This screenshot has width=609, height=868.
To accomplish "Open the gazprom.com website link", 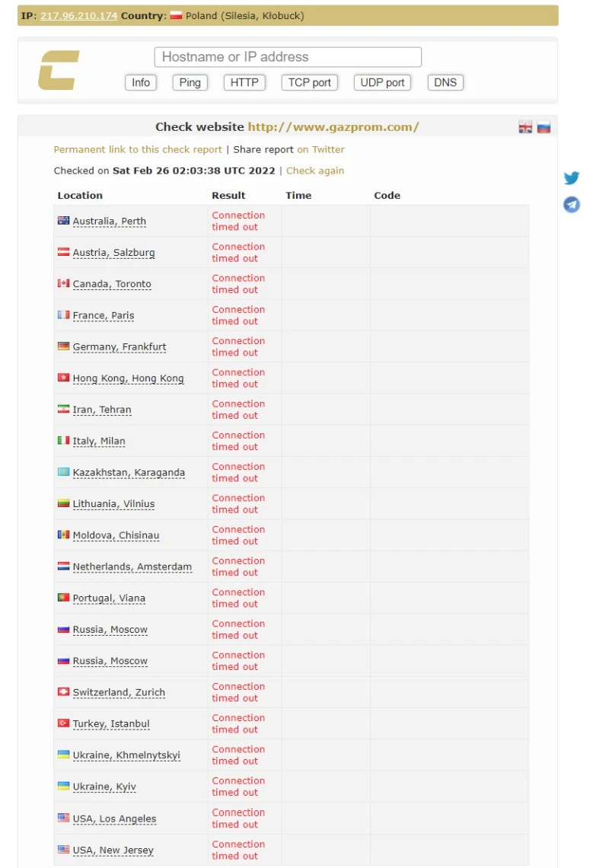I will point(333,127).
